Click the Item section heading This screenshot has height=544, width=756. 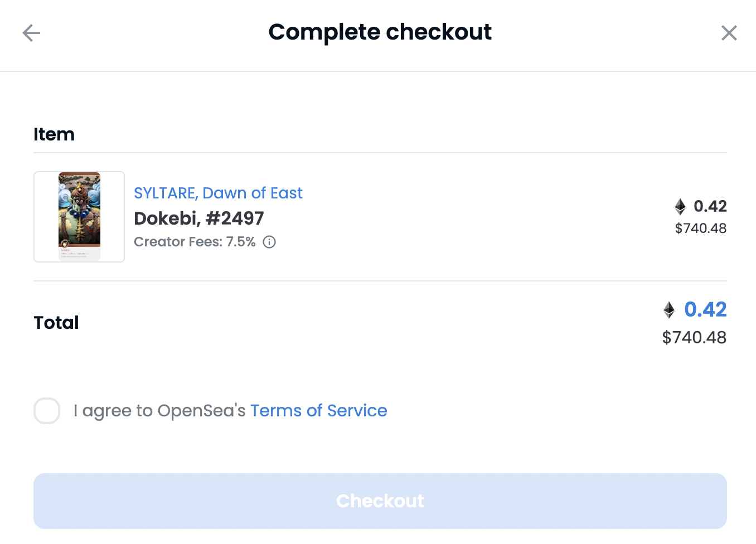coord(54,134)
